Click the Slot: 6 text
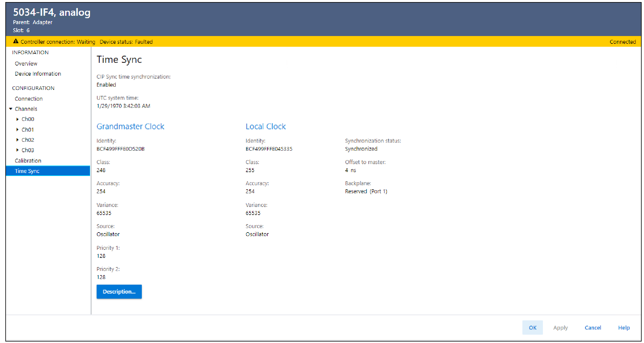This screenshot has width=644, height=343. [21, 30]
